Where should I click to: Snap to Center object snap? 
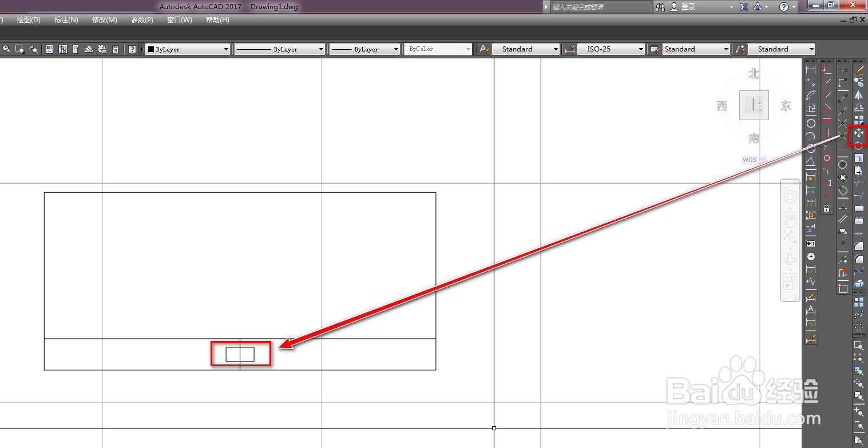[x=842, y=164]
